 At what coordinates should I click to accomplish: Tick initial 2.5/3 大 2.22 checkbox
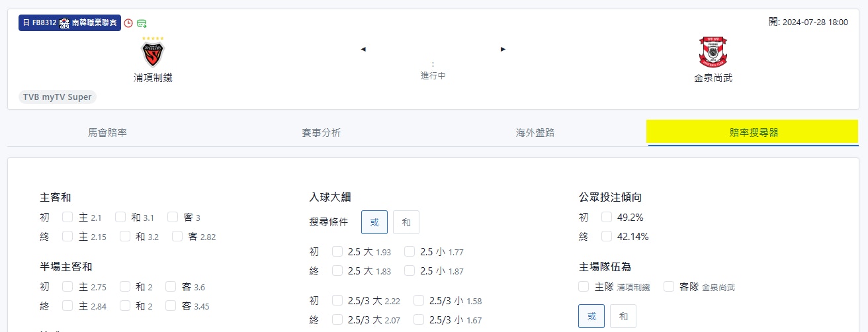point(337,300)
